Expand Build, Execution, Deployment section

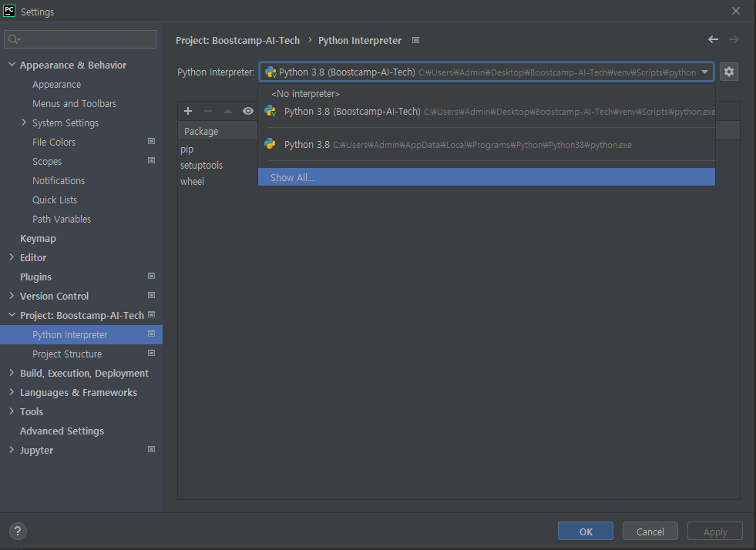tap(12, 373)
